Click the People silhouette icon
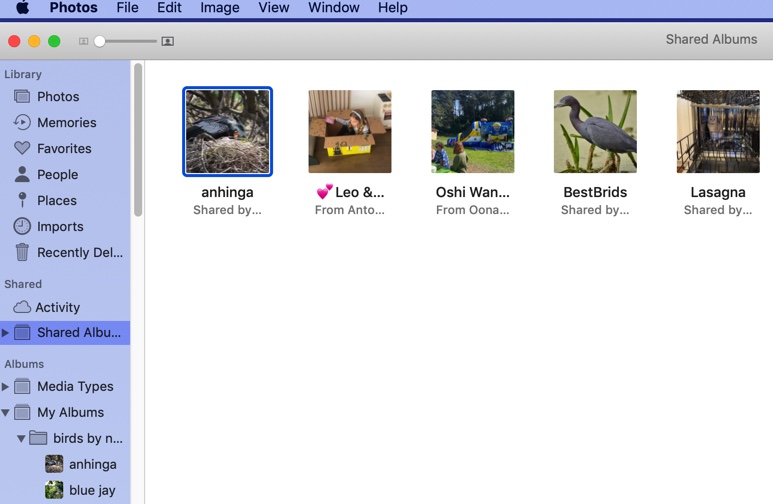 (22, 174)
